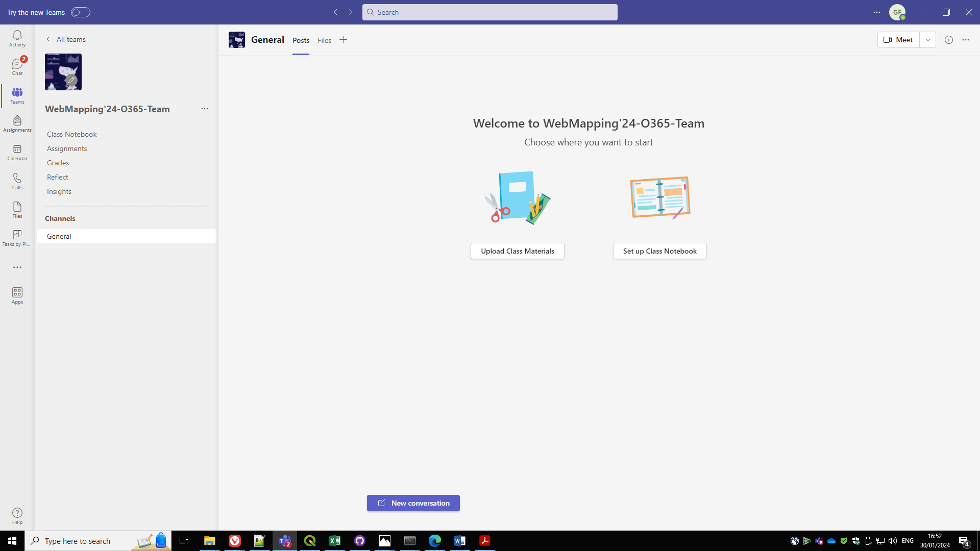Open Chat with unread badge
The height and width of the screenshot is (551, 980).
click(17, 67)
